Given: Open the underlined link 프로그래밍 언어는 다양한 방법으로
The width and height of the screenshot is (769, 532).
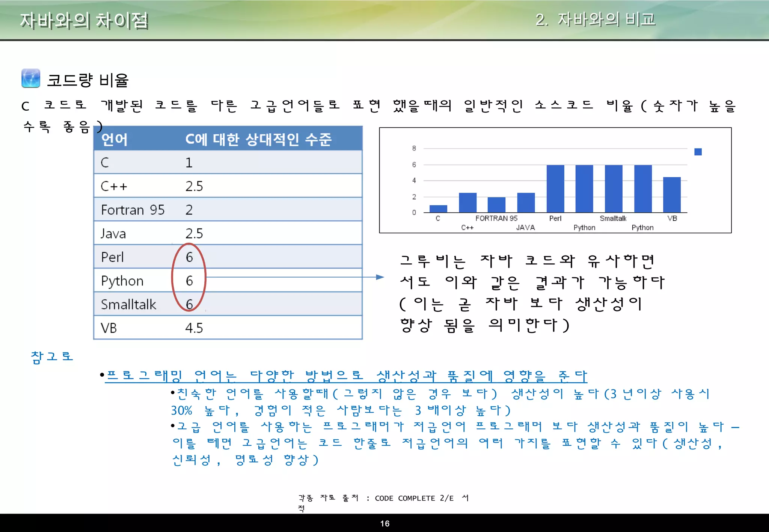Looking at the screenshot, I should coord(345,376).
